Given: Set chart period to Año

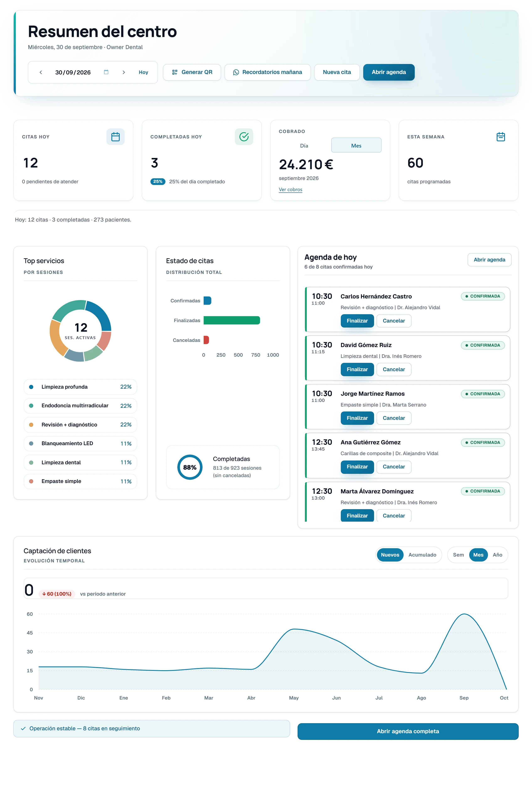Looking at the screenshot, I should tap(497, 555).
